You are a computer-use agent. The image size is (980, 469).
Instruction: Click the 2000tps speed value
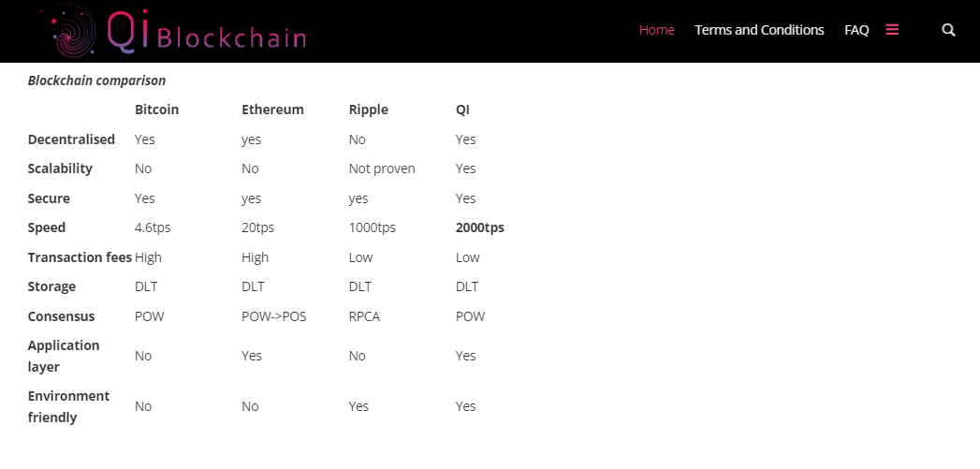tap(479, 227)
